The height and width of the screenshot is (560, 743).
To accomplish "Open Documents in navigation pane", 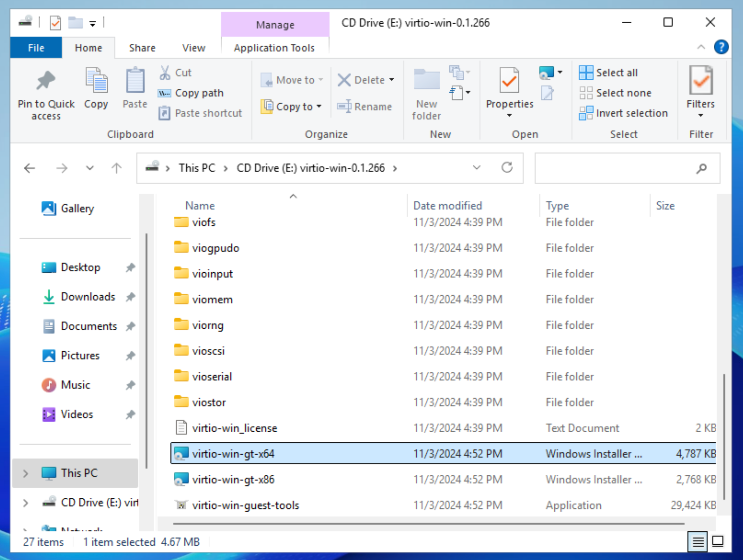I will click(80, 326).
